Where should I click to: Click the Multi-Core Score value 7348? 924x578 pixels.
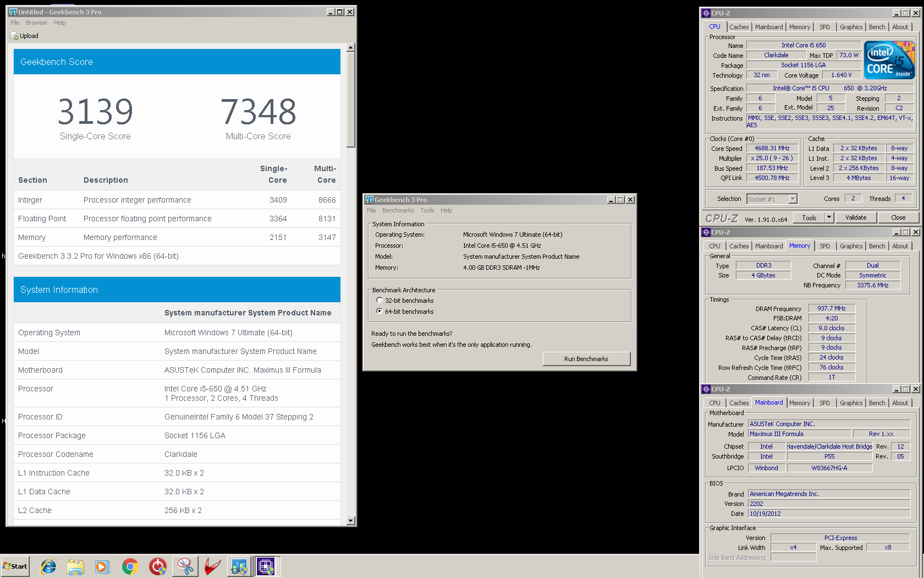258,112
